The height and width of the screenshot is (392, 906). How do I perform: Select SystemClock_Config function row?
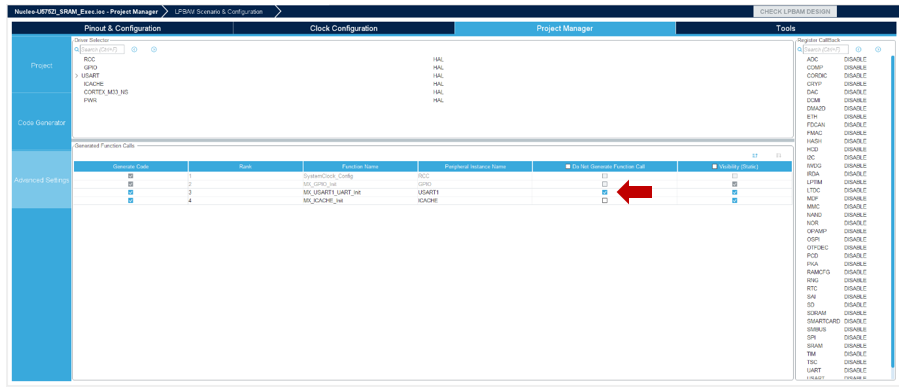click(x=433, y=176)
